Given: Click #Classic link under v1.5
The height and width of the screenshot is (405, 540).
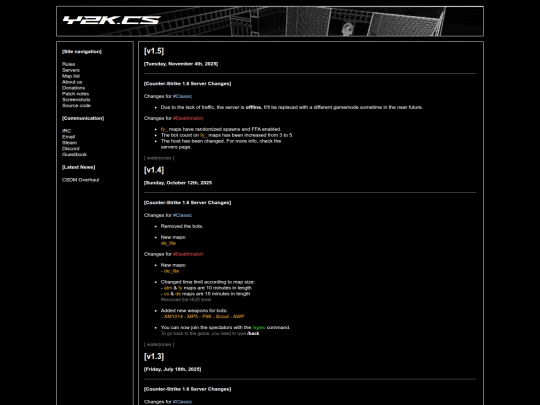Looking at the screenshot, I should pyautogui.click(x=182, y=96).
